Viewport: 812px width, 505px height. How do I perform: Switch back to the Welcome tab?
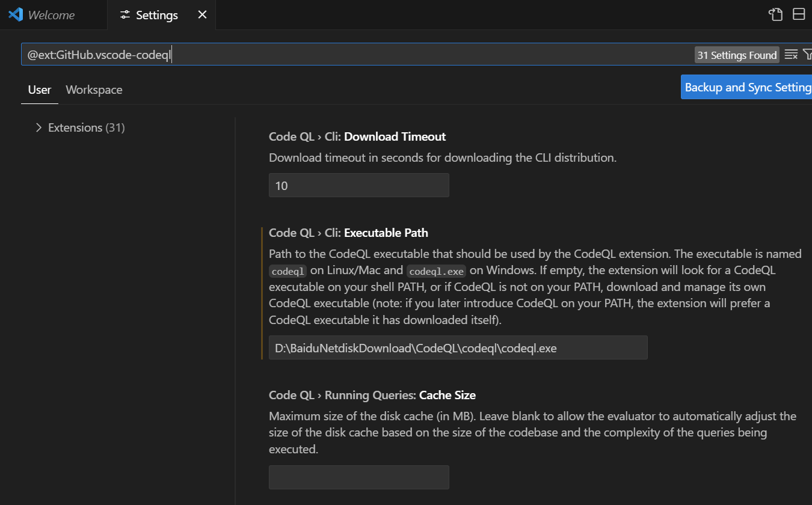point(51,14)
